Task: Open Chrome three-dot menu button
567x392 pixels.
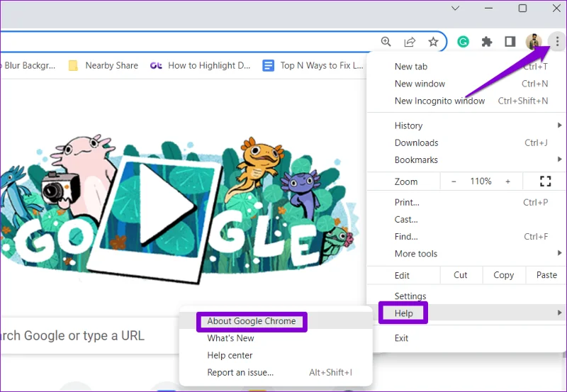Action: (557, 42)
